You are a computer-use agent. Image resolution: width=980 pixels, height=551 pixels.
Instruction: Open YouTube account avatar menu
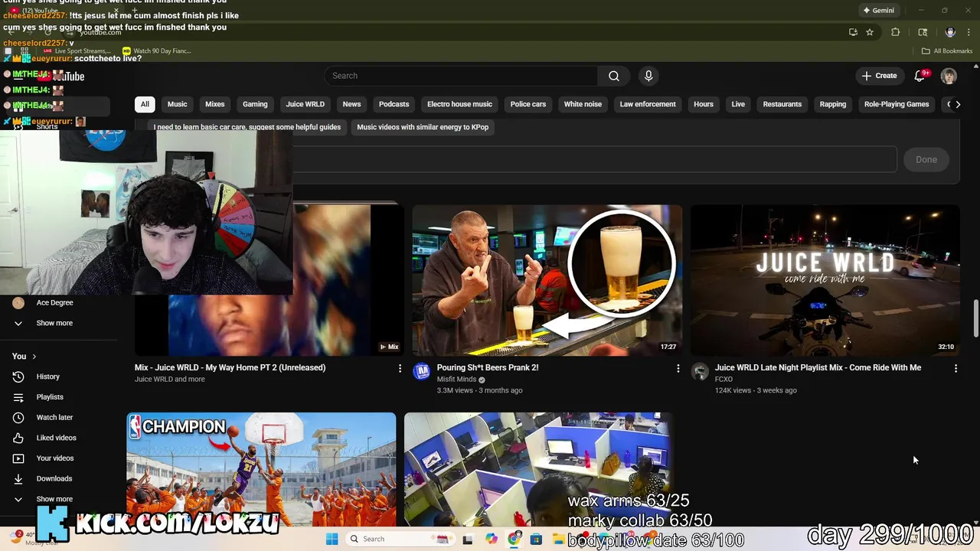[949, 76]
